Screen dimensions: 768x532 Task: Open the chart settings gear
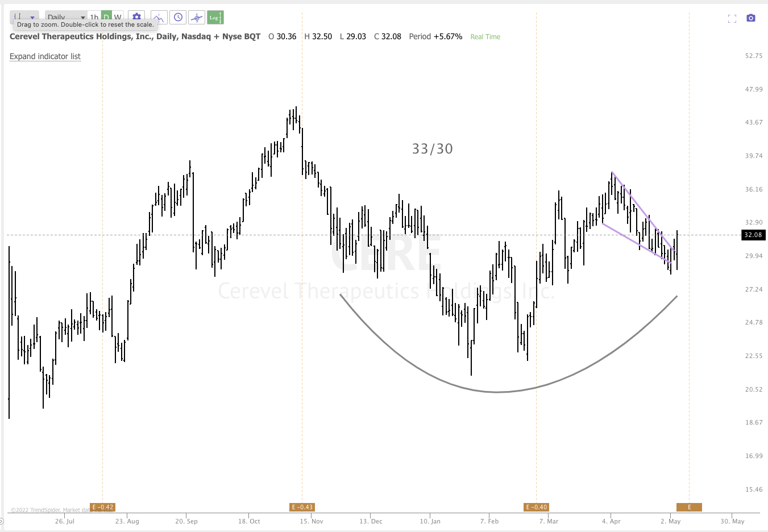tap(136, 17)
